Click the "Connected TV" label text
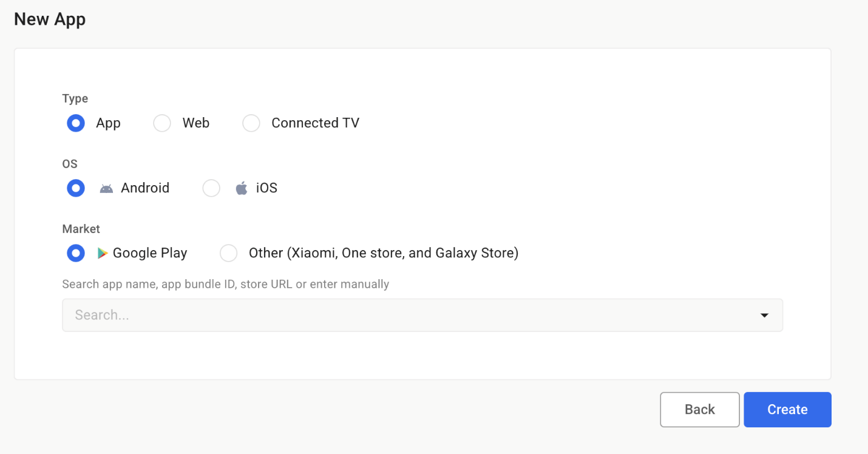 315,123
